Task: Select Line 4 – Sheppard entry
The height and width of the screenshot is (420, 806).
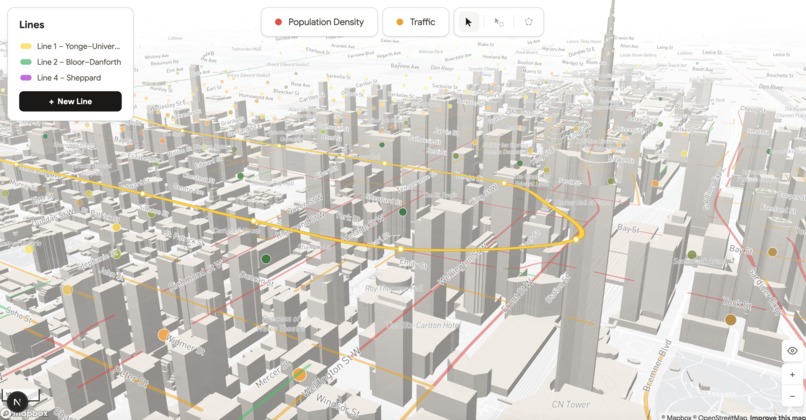Action: coord(70,78)
